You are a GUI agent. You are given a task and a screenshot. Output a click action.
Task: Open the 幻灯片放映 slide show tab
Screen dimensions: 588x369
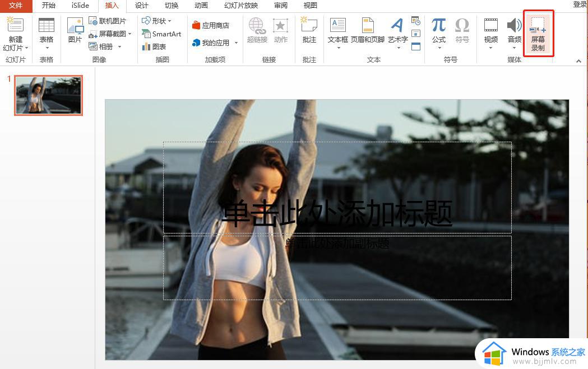click(x=241, y=6)
